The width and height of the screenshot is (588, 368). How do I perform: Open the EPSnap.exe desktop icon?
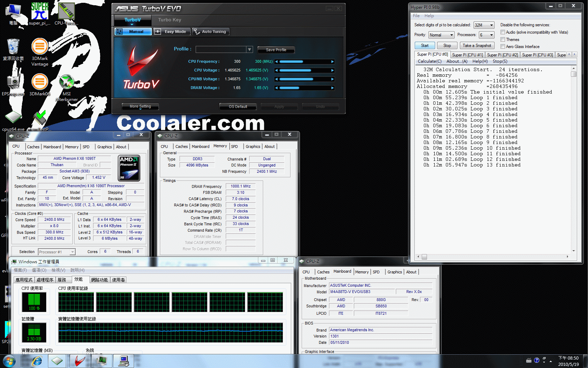click(x=13, y=85)
